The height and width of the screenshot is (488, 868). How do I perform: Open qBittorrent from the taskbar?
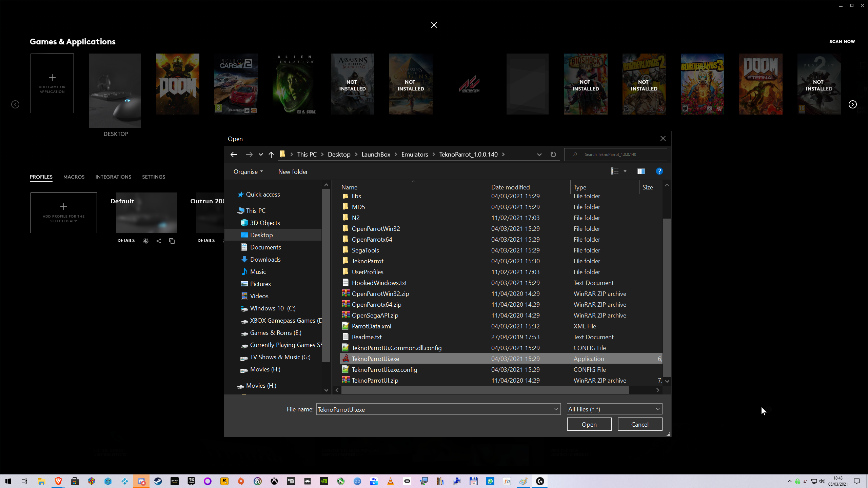coord(357,481)
